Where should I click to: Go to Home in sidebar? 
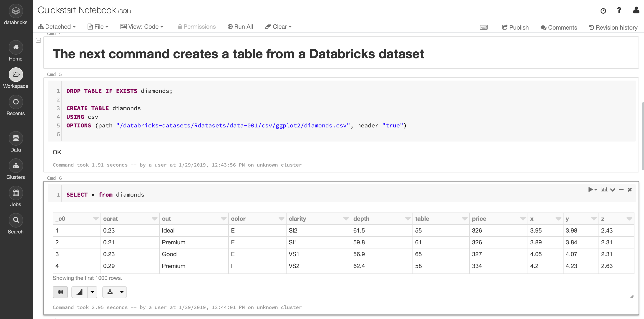(16, 51)
